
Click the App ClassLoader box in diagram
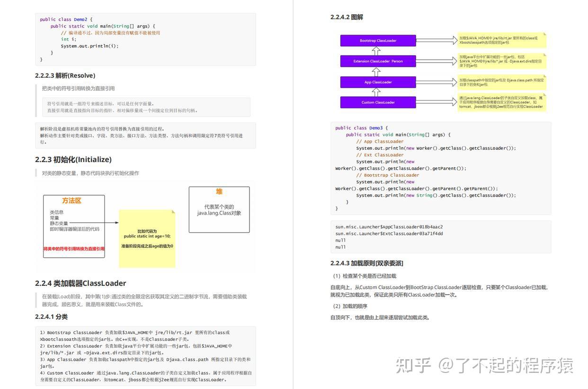pos(378,81)
